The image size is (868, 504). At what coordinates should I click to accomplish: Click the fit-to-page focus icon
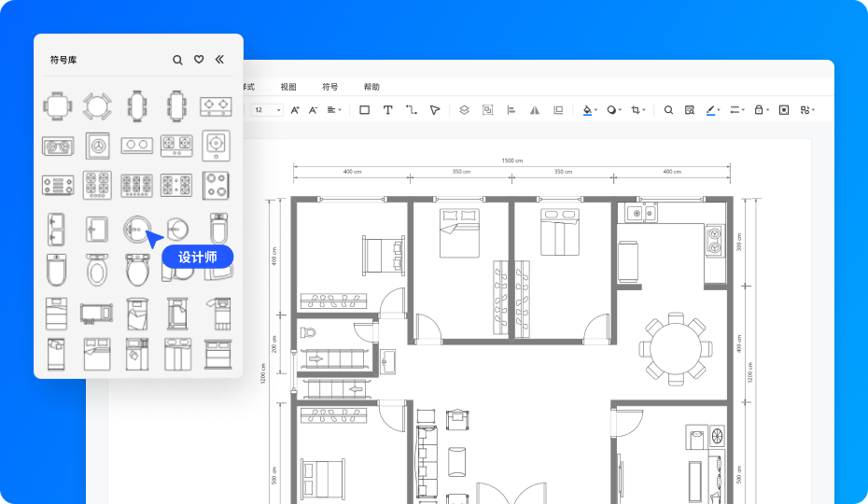point(784,109)
